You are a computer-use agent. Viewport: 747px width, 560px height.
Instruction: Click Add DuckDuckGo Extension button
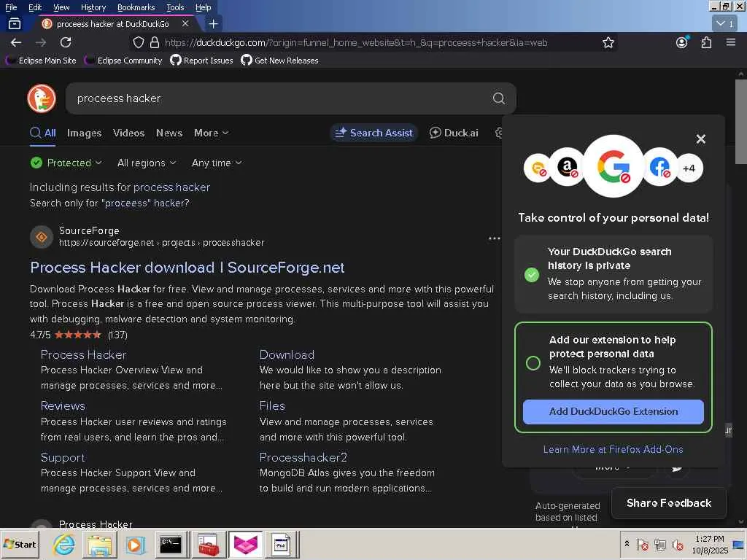[x=613, y=411]
